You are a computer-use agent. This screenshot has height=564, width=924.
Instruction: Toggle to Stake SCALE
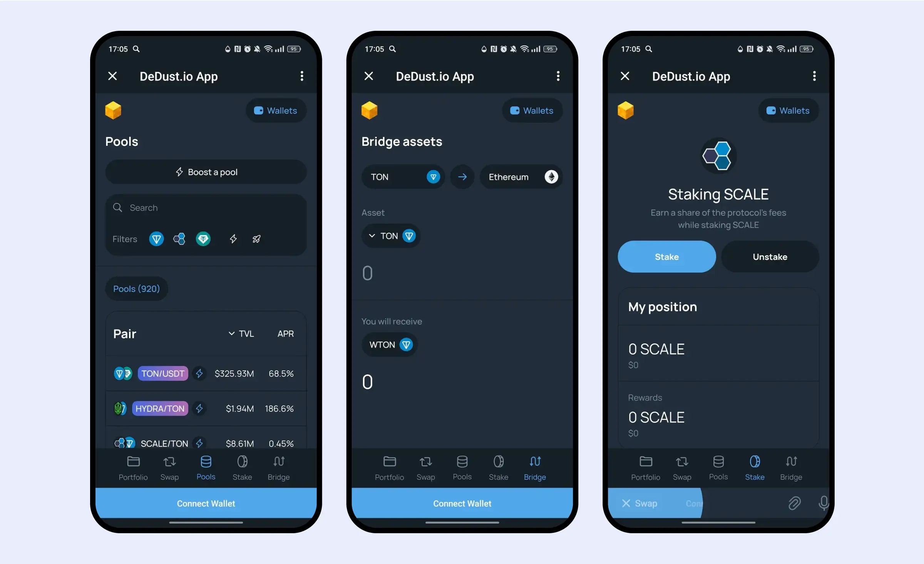[x=666, y=256]
